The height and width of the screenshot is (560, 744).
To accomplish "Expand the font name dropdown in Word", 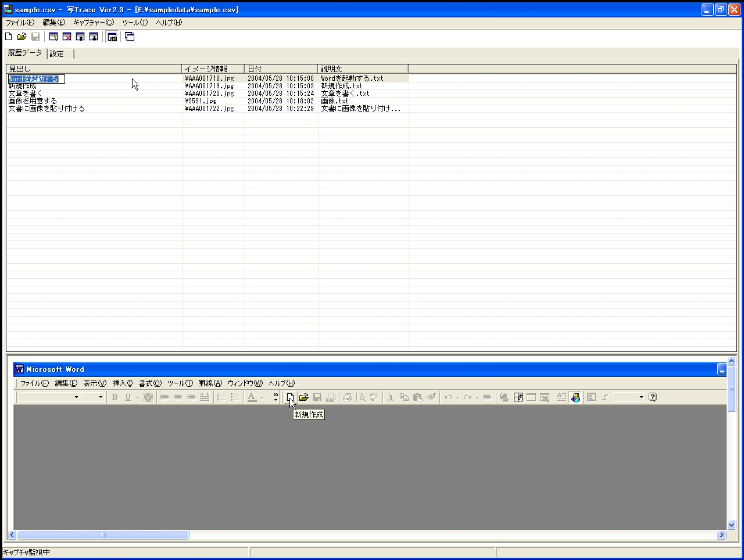I will tap(76, 397).
